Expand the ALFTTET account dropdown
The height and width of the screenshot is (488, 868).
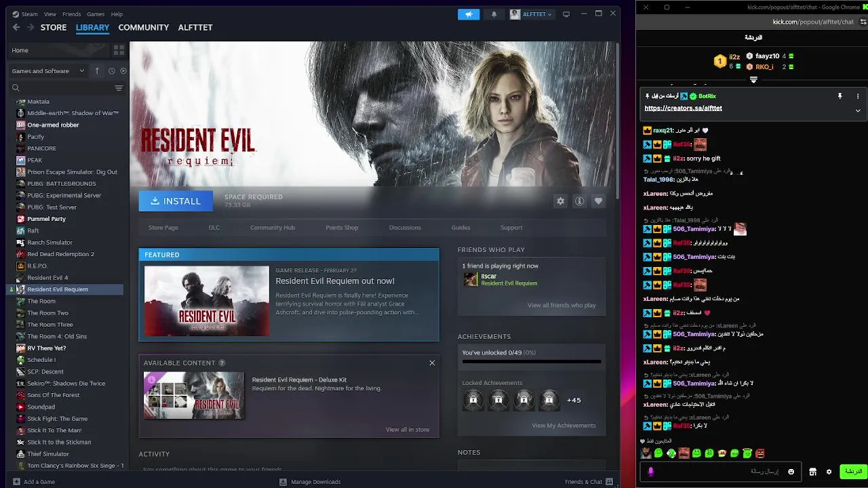click(x=531, y=14)
